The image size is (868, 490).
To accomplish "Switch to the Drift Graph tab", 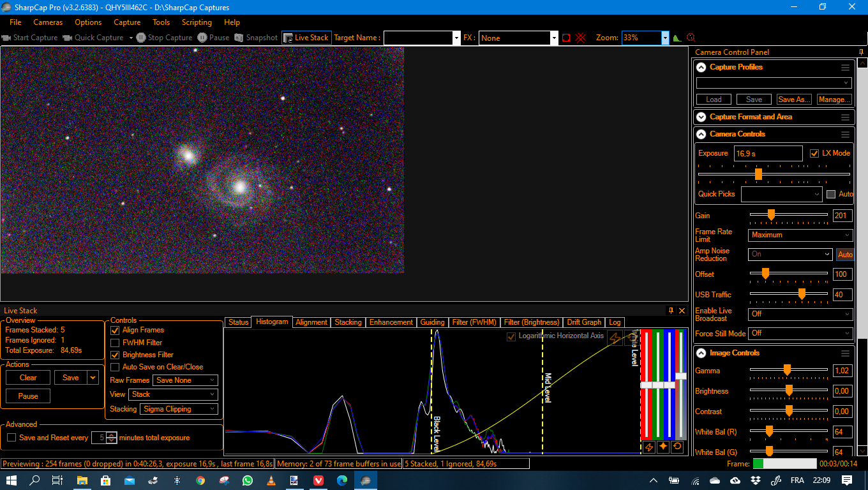I will (x=584, y=322).
